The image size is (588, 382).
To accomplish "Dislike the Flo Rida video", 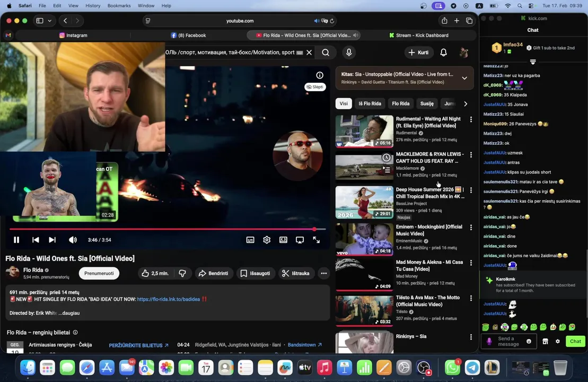I will 182,273.
